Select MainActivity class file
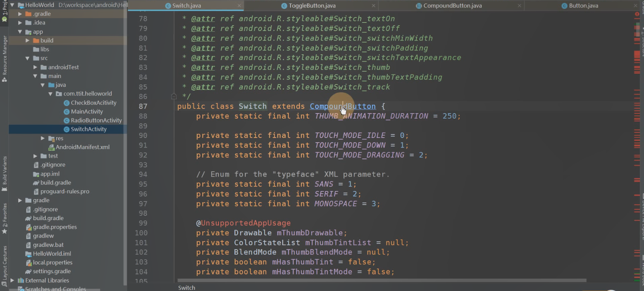This screenshot has height=291, width=644. point(87,112)
